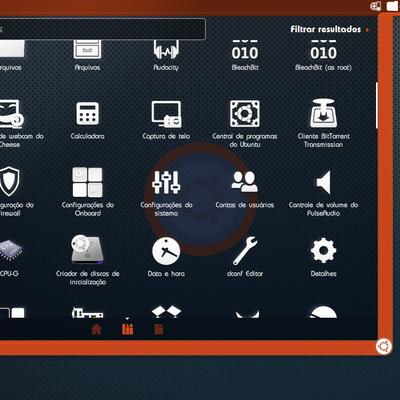Open the Audacity headphones icon
The width and height of the screenshot is (400, 400).
click(x=166, y=49)
